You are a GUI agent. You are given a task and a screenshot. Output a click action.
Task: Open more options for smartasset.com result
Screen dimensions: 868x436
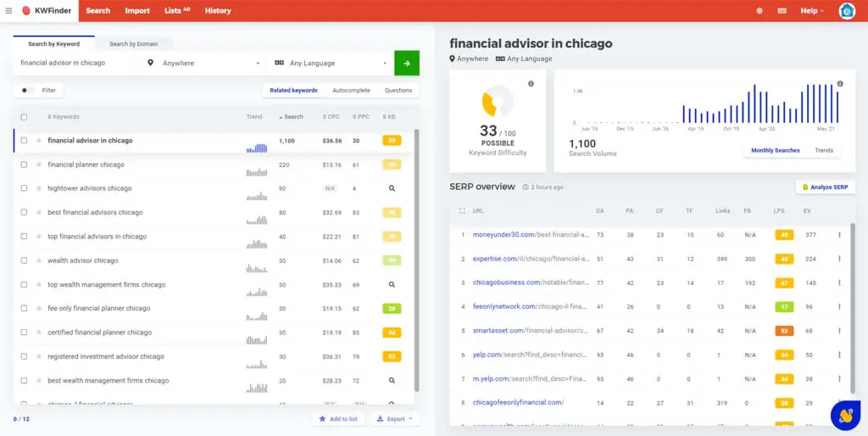pos(839,331)
